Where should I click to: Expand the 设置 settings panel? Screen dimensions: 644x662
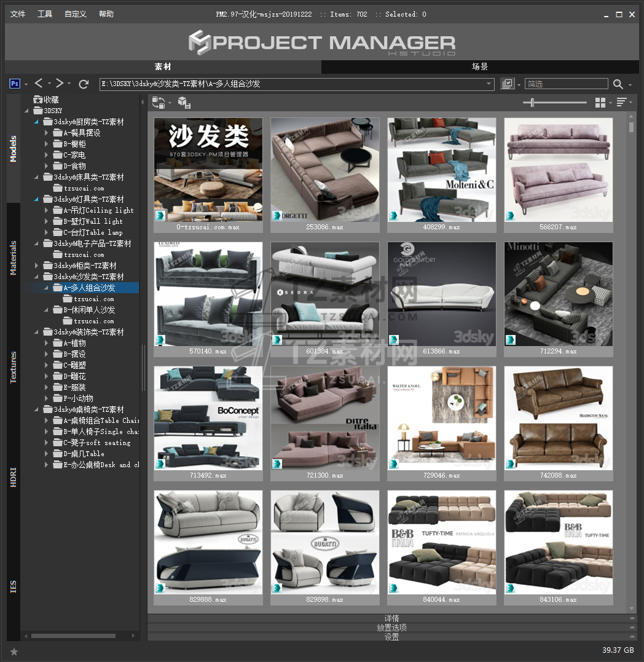[391, 637]
